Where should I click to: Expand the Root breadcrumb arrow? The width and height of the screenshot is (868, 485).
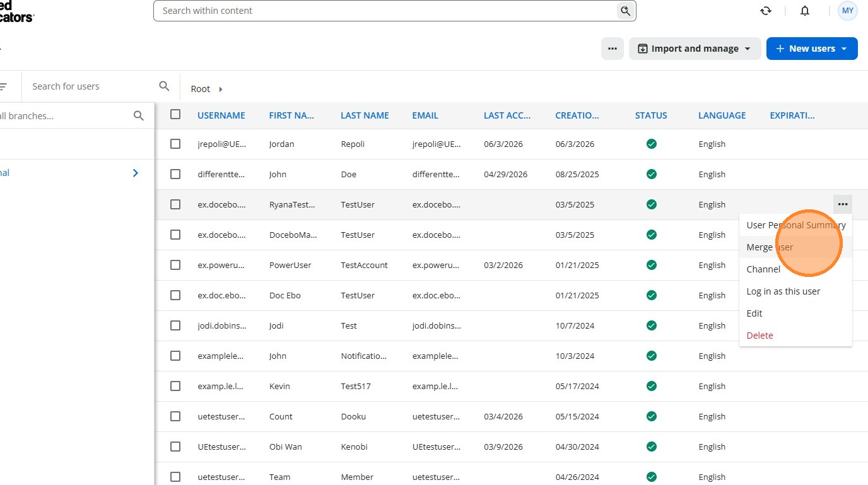[221, 89]
